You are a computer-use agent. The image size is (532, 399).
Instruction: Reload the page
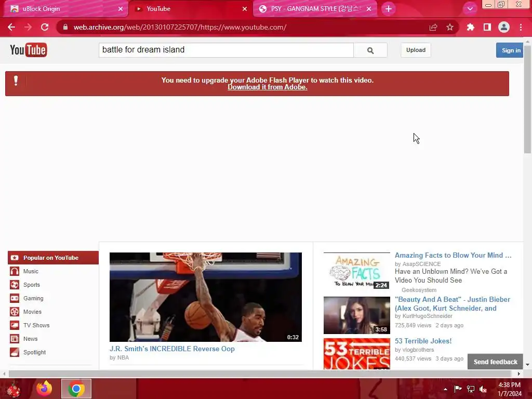pyautogui.click(x=45, y=27)
